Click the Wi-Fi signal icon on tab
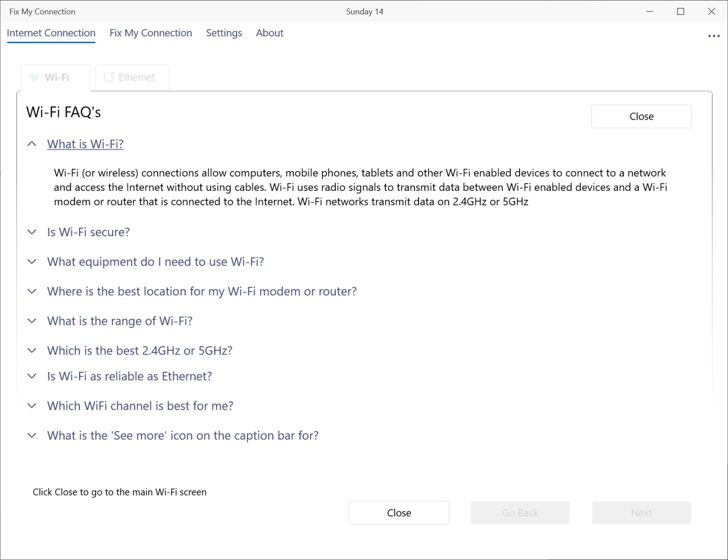Screen dimensions: 728x560 (x=34, y=77)
